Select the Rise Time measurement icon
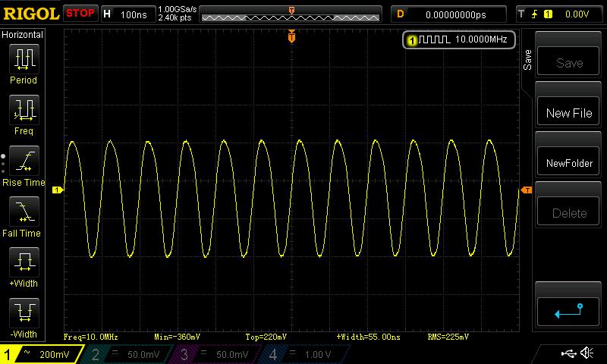The height and width of the screenshot is (364, 607). (x=24, y=161)
